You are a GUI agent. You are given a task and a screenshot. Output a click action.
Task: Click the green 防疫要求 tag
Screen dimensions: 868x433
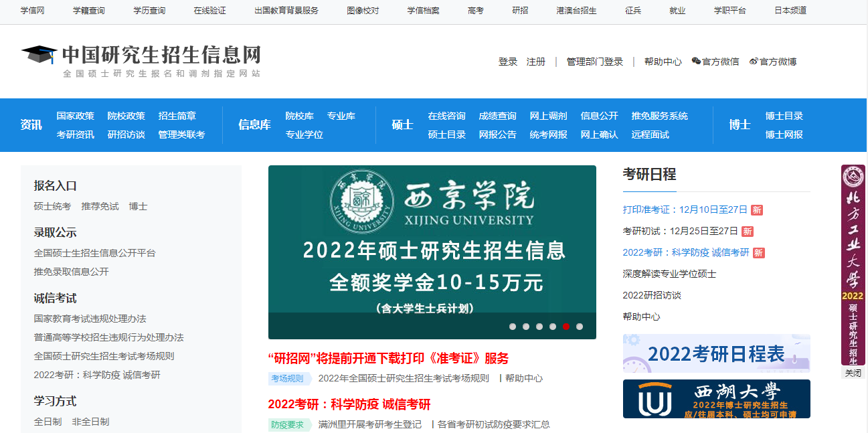pos(289,424)
